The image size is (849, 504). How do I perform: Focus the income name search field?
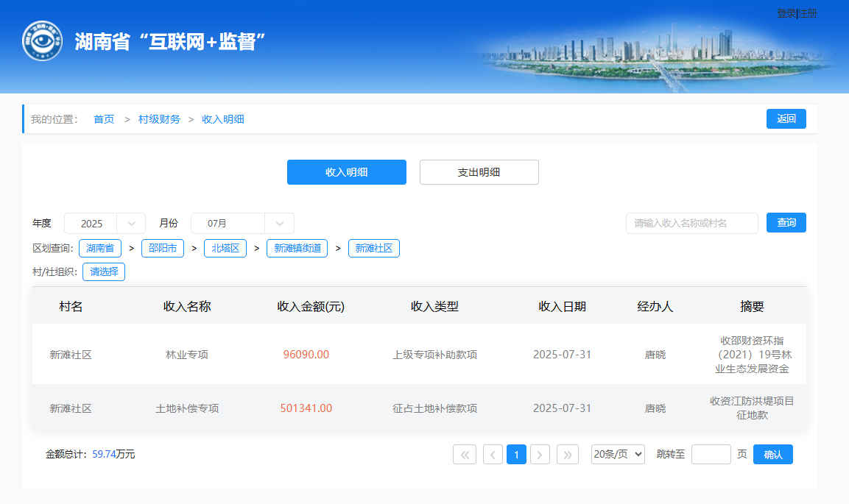click(691, 223)
